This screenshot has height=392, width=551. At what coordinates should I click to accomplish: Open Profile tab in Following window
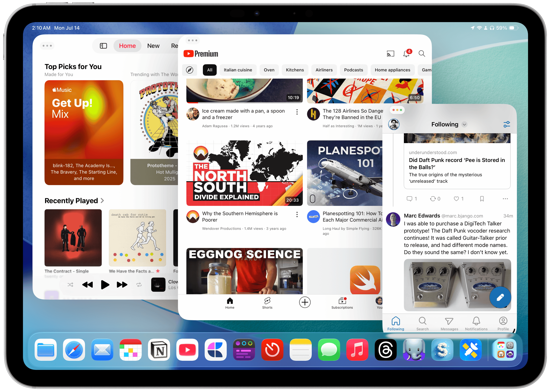pos(503,324)
